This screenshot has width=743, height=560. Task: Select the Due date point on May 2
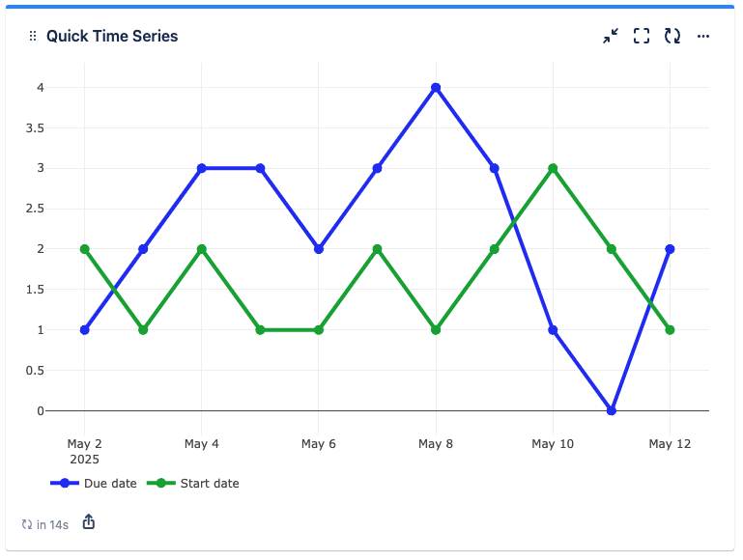[x=85, y=330]
